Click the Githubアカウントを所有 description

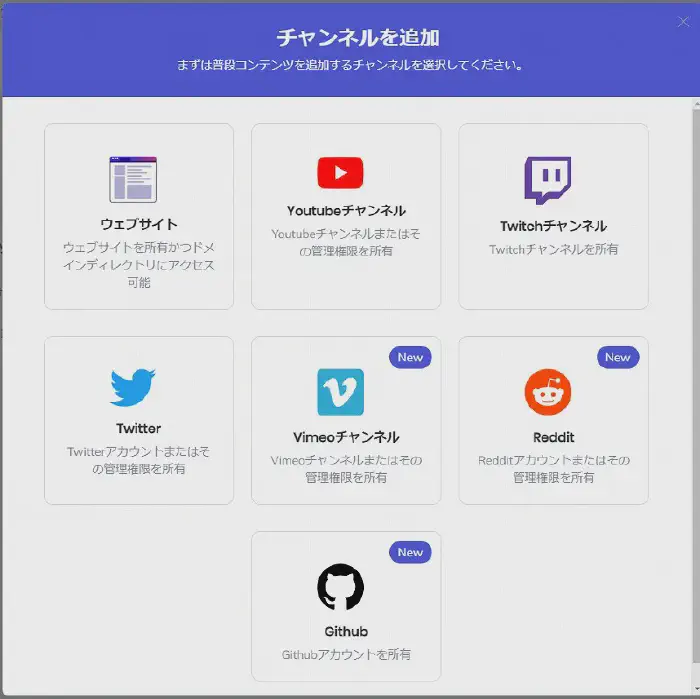(x=346, y=654)
